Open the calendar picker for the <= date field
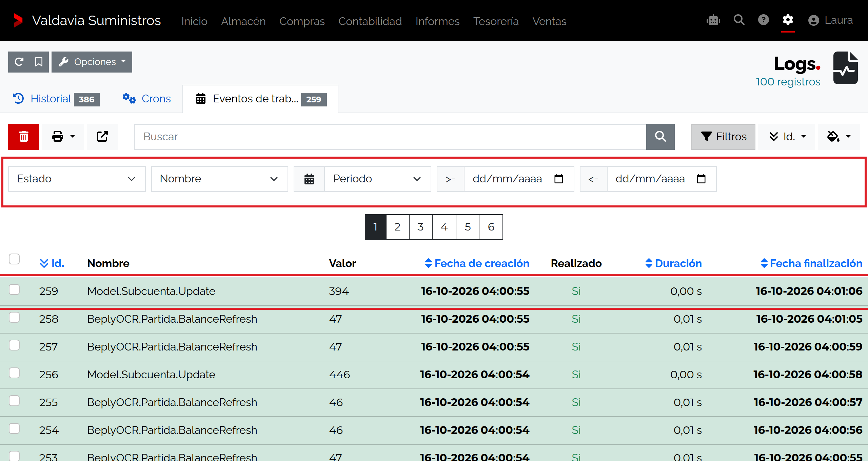Viewport: 868px width, 461px height. (701, 179)
